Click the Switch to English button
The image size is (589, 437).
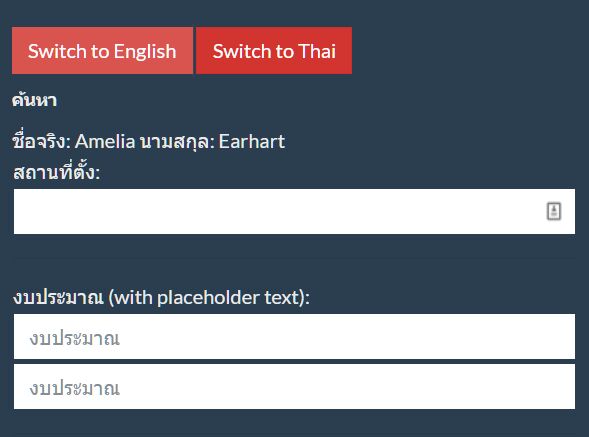pos(102,50)
